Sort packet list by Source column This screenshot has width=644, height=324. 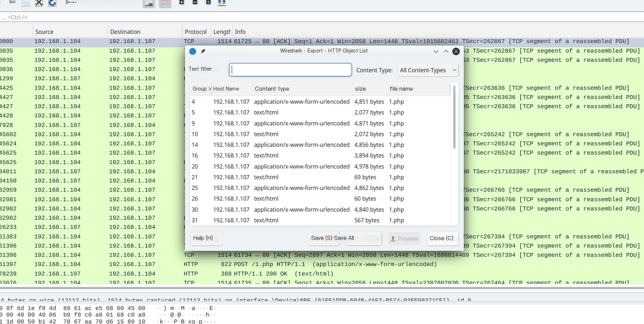pos(70,32)
